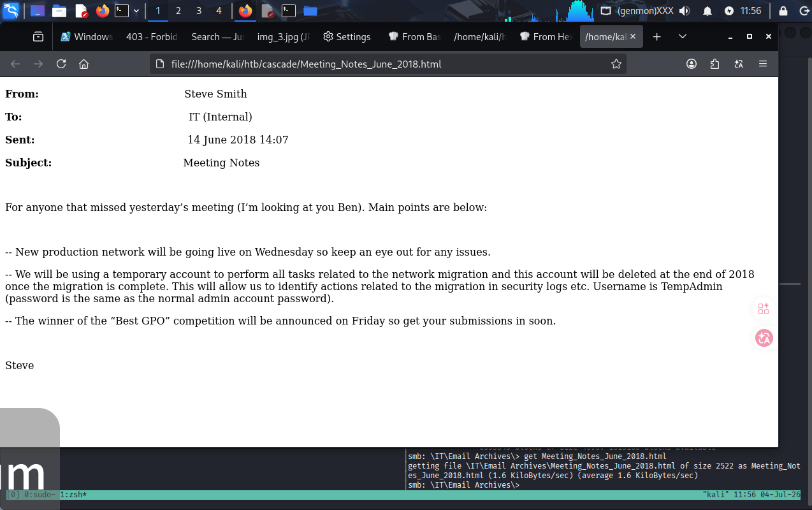
Task: Switch to the Windows tab
Action: click(87, 36)
